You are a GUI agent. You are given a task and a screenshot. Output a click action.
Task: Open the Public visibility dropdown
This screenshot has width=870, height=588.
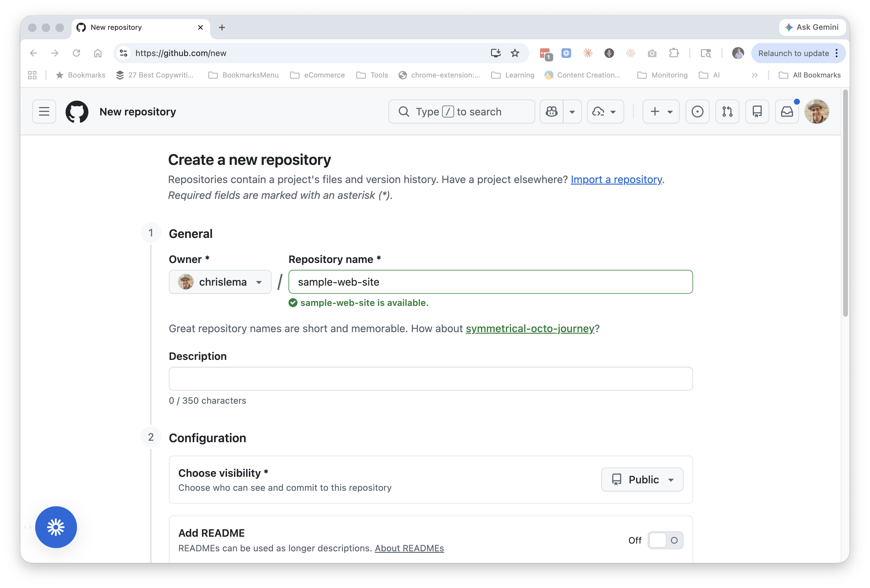(x=642, y=479)
